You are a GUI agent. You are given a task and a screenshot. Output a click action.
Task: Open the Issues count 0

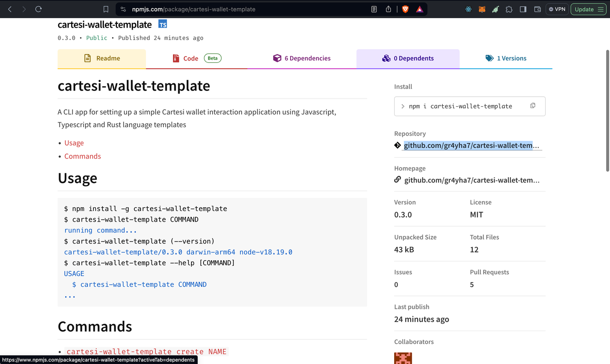pyautogui.click(x=396, y=284)
